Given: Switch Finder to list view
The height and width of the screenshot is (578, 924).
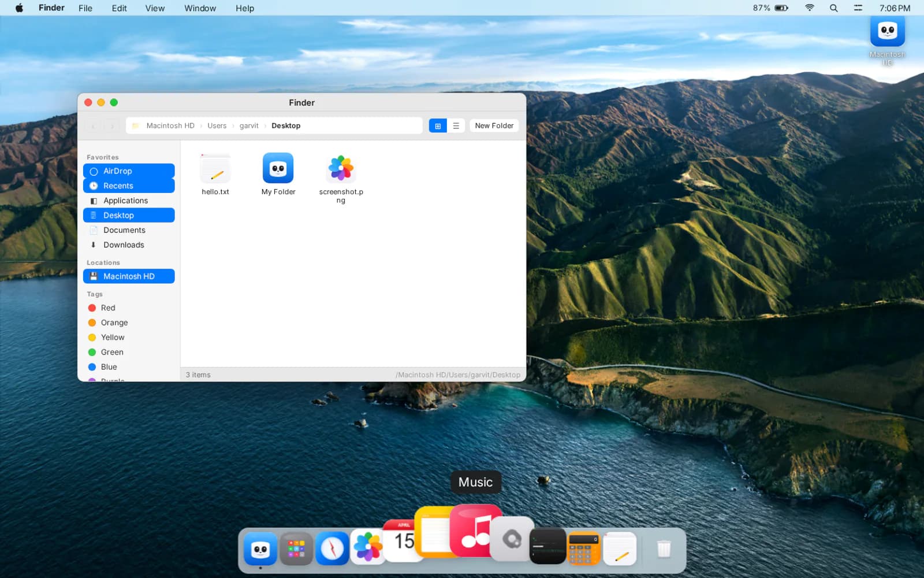Looking at the screenshot, I should (x=456, y=125).
